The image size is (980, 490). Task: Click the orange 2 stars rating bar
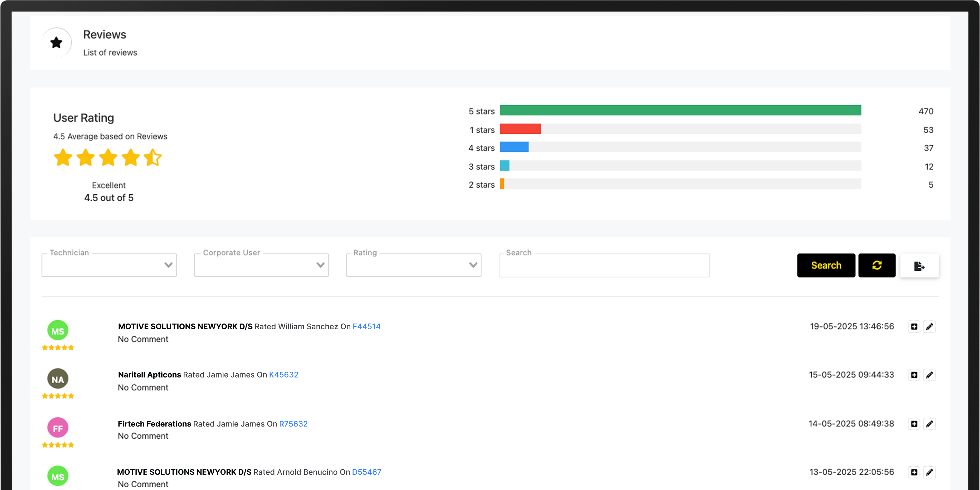[502, 184]
